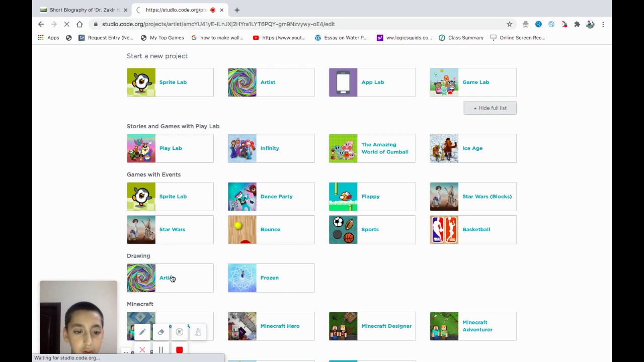The image size is (644, 362).
Task: Close the Short Biography tab
Action: 125,10
